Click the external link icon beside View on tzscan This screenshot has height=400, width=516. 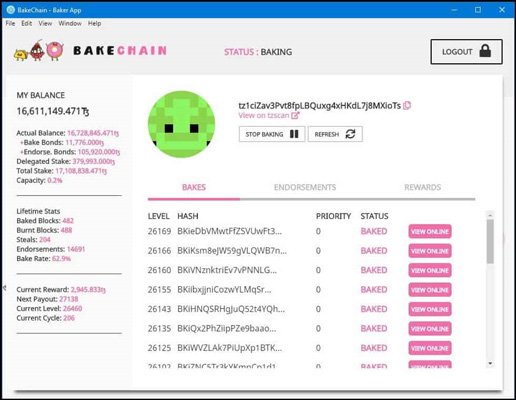[295, 116]
